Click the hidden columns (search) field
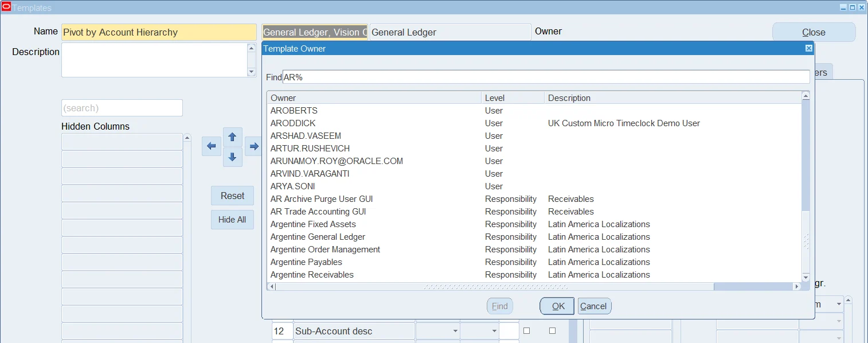 [122, 108]
